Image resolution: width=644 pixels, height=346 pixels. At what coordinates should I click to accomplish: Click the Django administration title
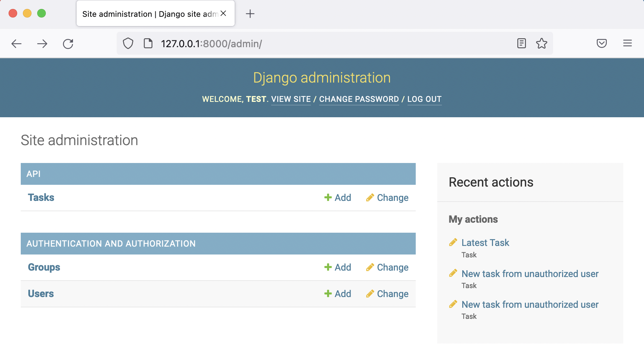(x=322, y=78)
